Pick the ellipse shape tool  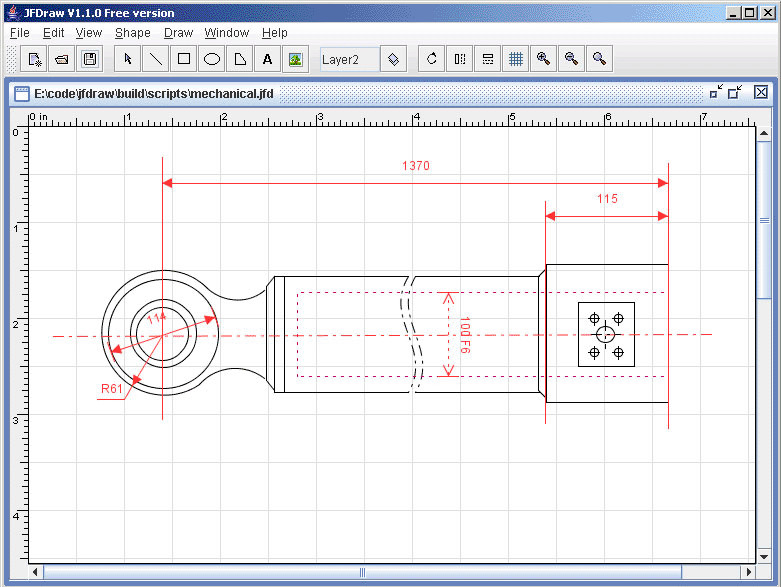point(212,59)
